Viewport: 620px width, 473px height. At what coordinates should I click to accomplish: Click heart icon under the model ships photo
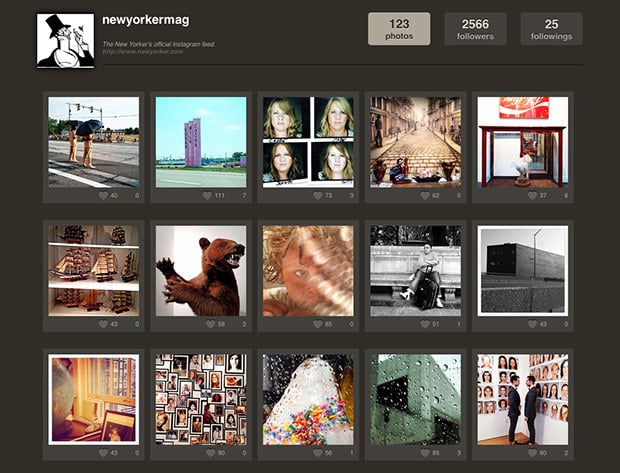[x=104, y=324]
